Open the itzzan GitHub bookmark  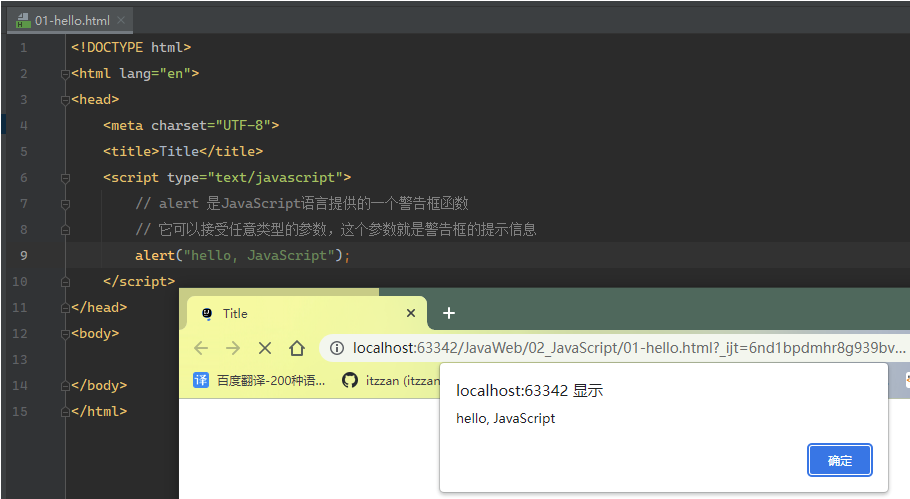391,381
